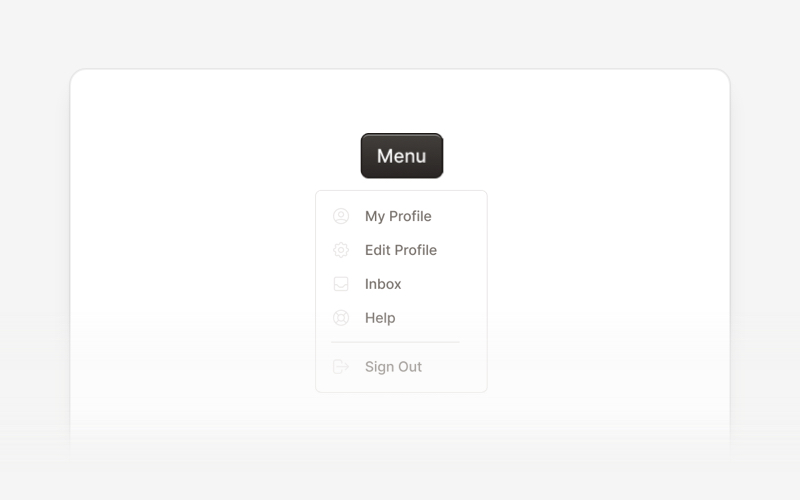Viewport: 800px width, 500px height.
Task: Click the sign out arrow icon
Action: coord(341,367)
